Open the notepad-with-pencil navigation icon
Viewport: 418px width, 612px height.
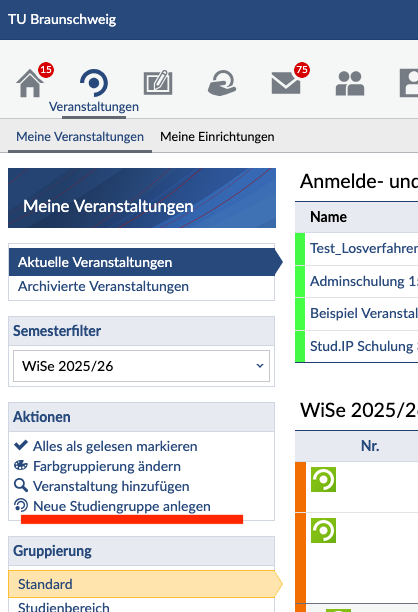[158, 83]
